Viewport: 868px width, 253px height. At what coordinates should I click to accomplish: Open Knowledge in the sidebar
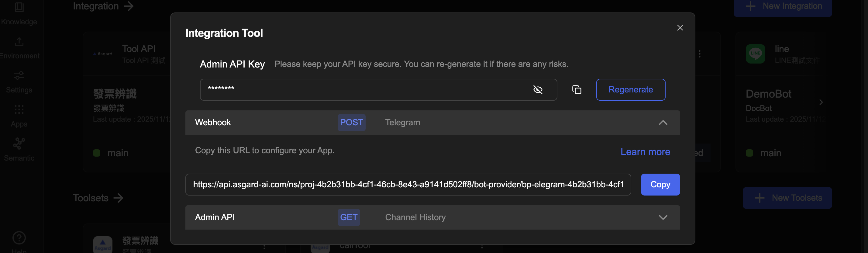19,13
